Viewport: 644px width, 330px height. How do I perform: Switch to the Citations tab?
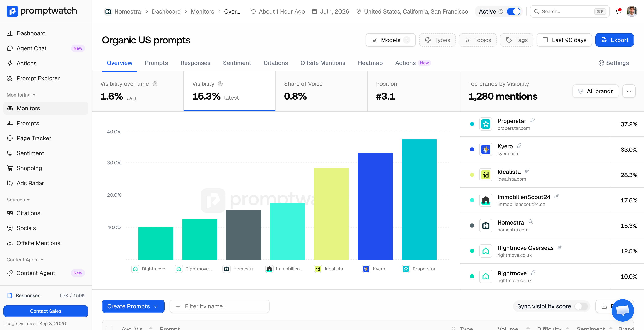tap(276, 63)
